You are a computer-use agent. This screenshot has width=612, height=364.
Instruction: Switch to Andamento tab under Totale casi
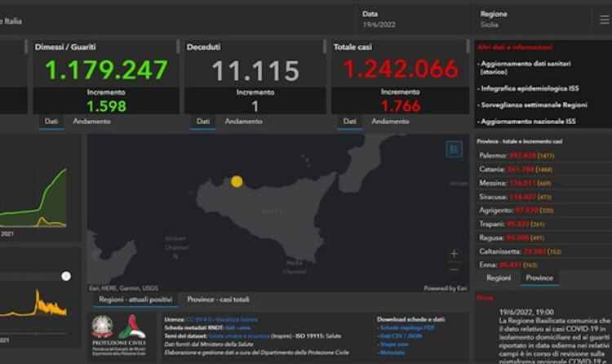390,121
